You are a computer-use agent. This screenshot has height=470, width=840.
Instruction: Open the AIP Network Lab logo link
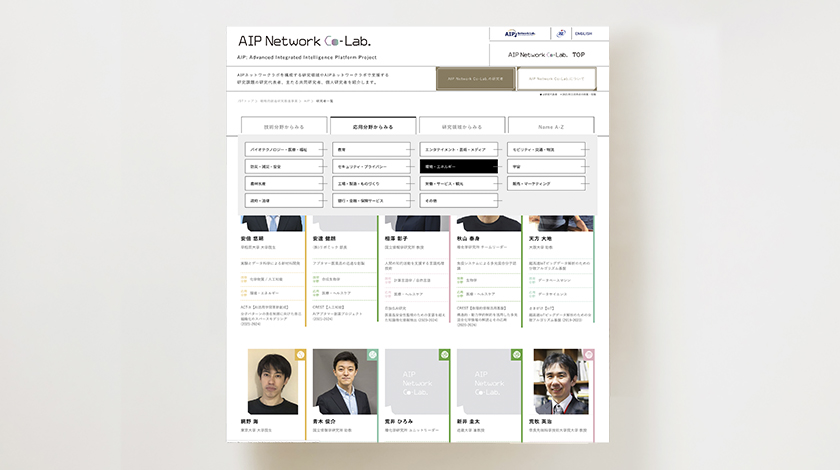(x=520, y=33)
